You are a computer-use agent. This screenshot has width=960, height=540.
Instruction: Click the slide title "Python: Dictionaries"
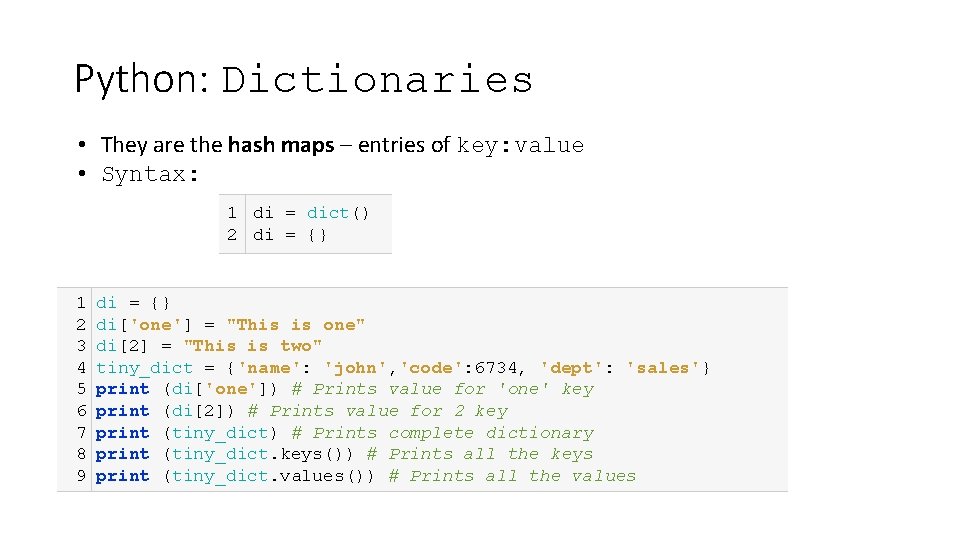coord(304,80)
